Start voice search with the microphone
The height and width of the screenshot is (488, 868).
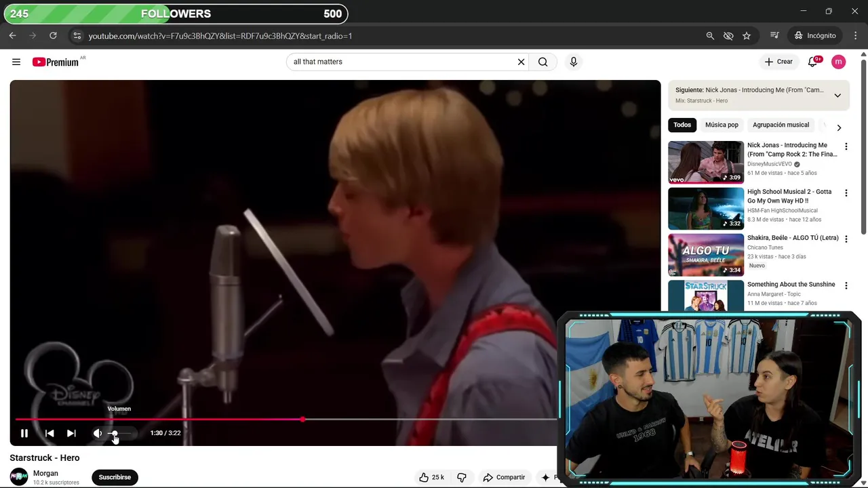pos(574,62)
